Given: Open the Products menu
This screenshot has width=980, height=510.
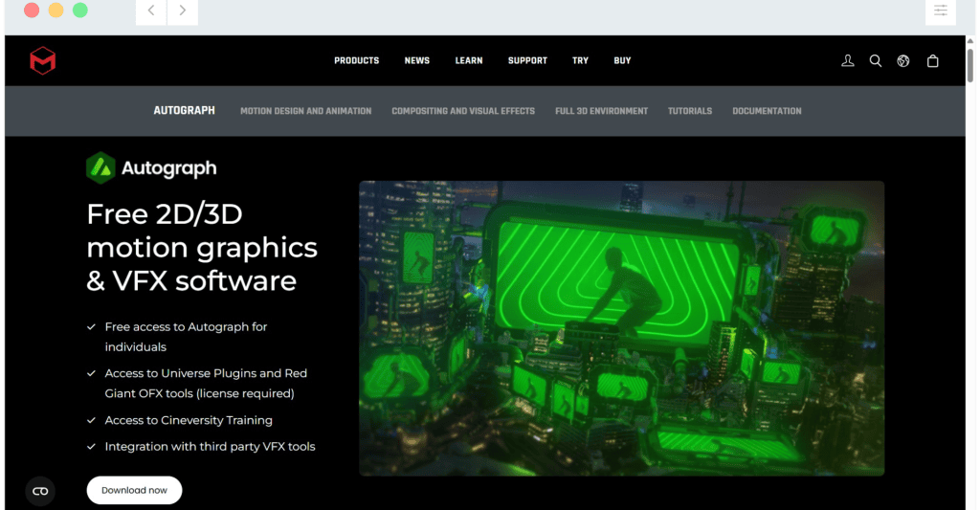Looking at the screenshot, I should [x=356, y=60].
